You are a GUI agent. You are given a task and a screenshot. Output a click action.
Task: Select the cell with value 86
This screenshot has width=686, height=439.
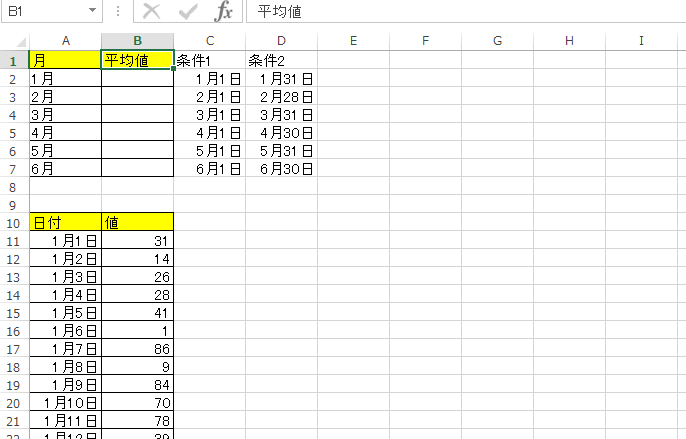point(137,348)
